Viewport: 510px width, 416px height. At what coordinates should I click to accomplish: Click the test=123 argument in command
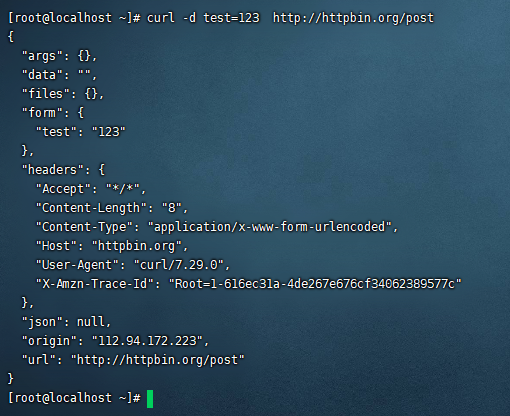click(231, 18)
